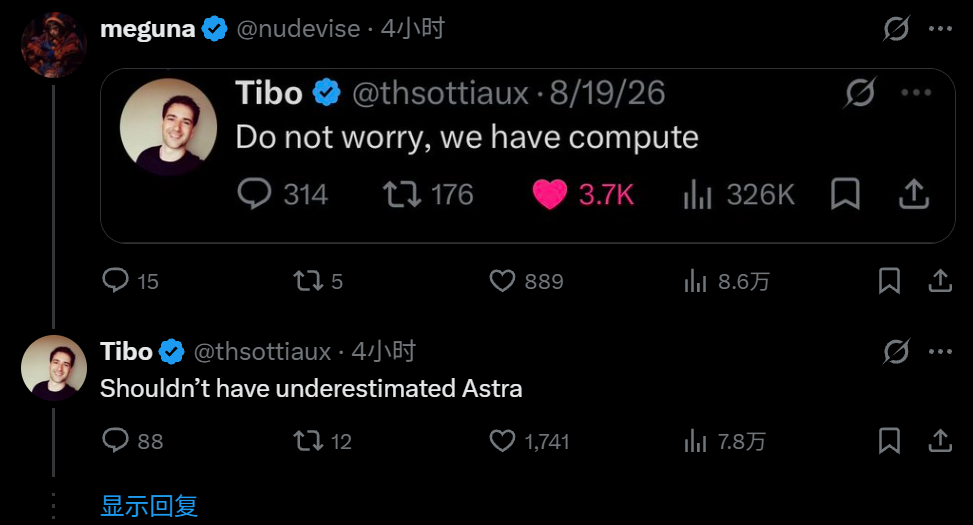The width and height of the screenshot is (973, 525).
Task: View analytics of meguna's post, 8.6万 views
Action: tap(727, 281)
